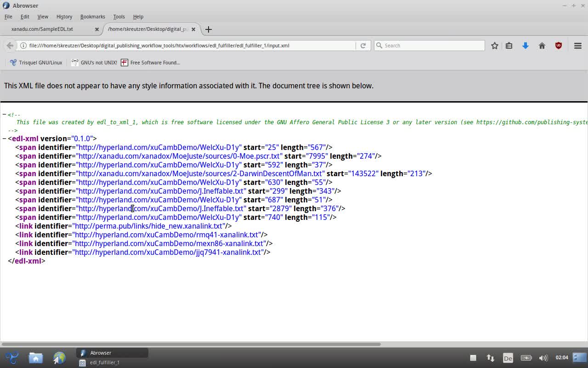Click the WelcXu-D1y URL with start 740
This screenshot has width=588, height=368.
159,217
